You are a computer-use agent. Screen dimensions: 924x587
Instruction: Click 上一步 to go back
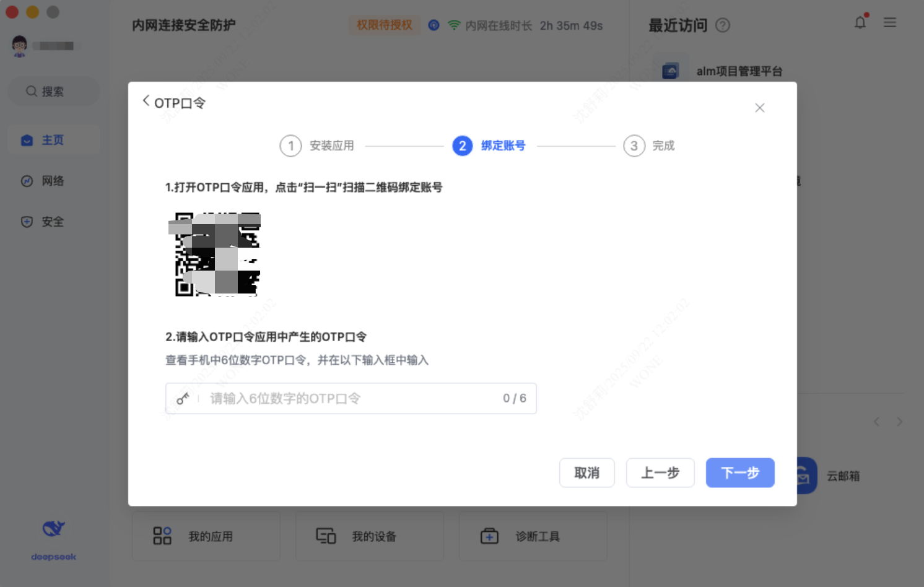click(660, 473)
